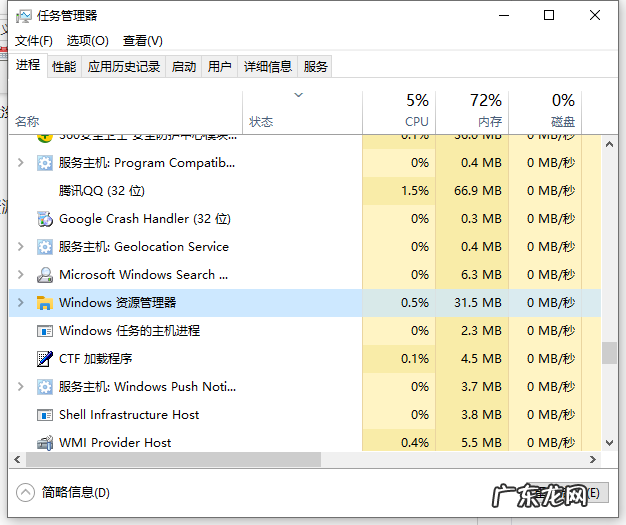Viewport: 626px width, 525px height.
Task: Expand the Windows 资源管理器 process
Action: pyautogui.click(x=21, y=303)
